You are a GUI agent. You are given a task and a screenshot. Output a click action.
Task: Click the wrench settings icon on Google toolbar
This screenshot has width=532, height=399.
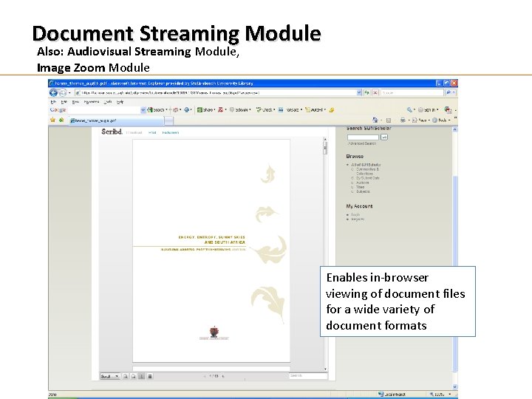pyautogui.click(x=409, y=109)
